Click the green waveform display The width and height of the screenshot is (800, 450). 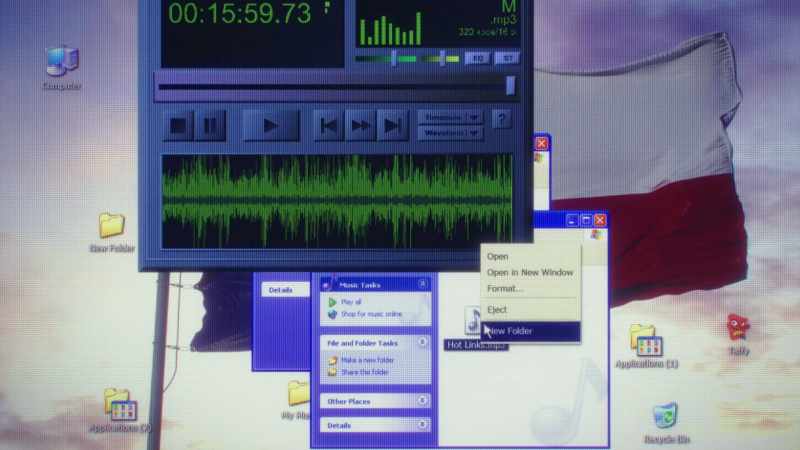coord(337,202)
